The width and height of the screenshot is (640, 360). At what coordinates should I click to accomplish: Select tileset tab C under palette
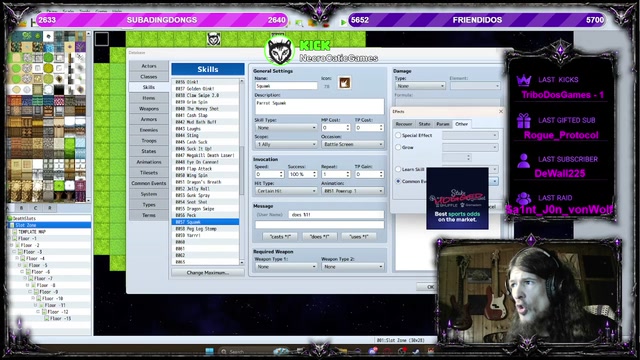[36, 208]
